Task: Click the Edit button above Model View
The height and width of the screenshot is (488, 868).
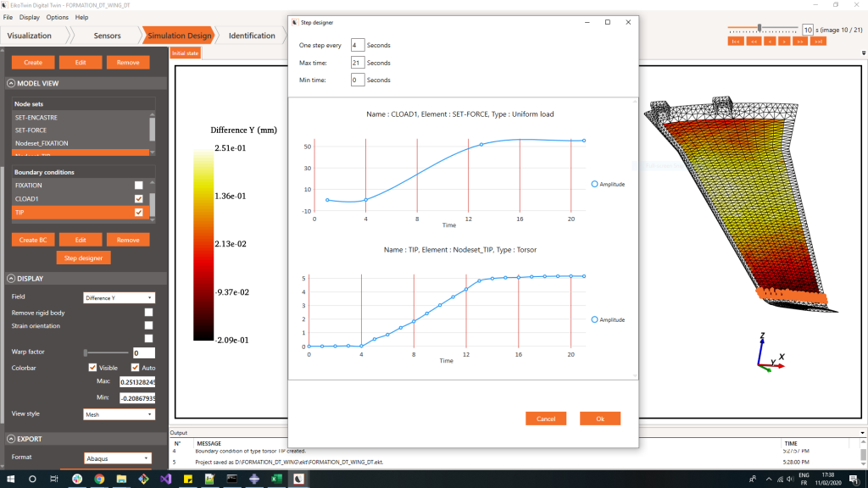Action: point(81,63)
